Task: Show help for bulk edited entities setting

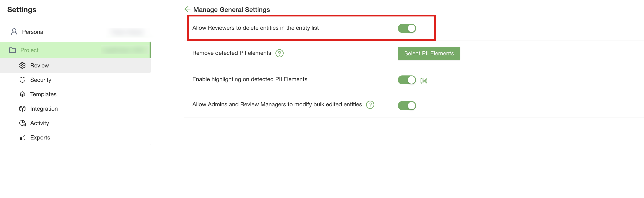Action: tap(370, 105)
